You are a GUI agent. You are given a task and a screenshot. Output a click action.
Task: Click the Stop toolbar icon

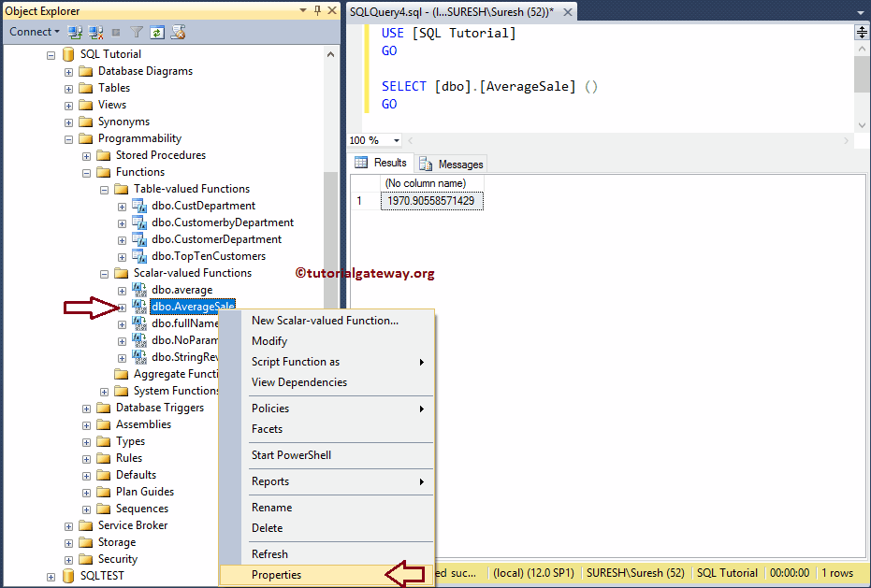116,32
